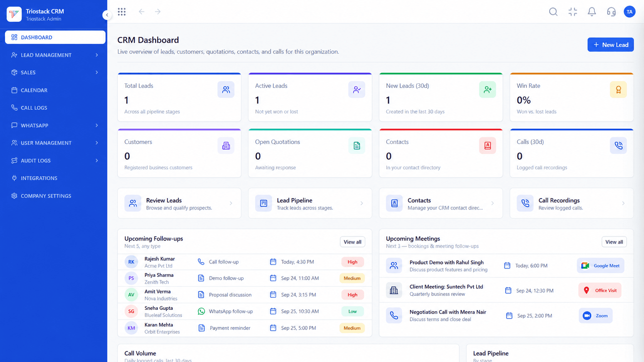Open Contacts quick link arrow
The width and height of the screenshot is (644, 362).
pos(493,204)
